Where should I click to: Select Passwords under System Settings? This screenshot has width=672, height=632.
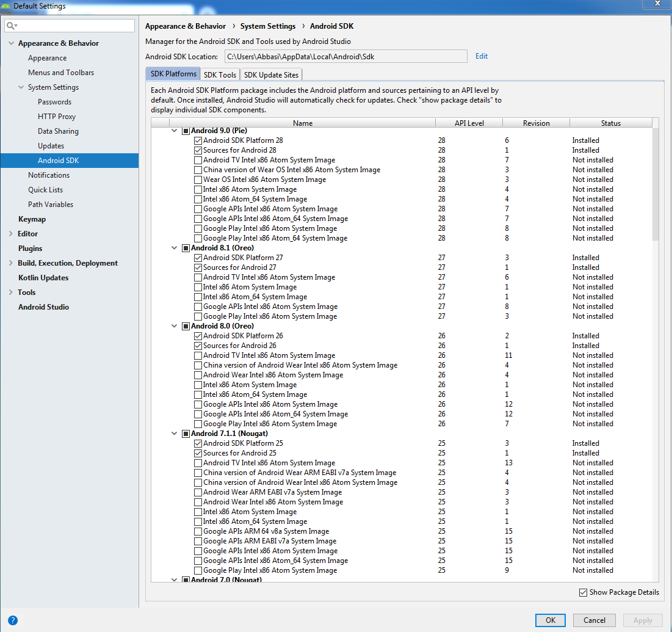tap(54, 101)
